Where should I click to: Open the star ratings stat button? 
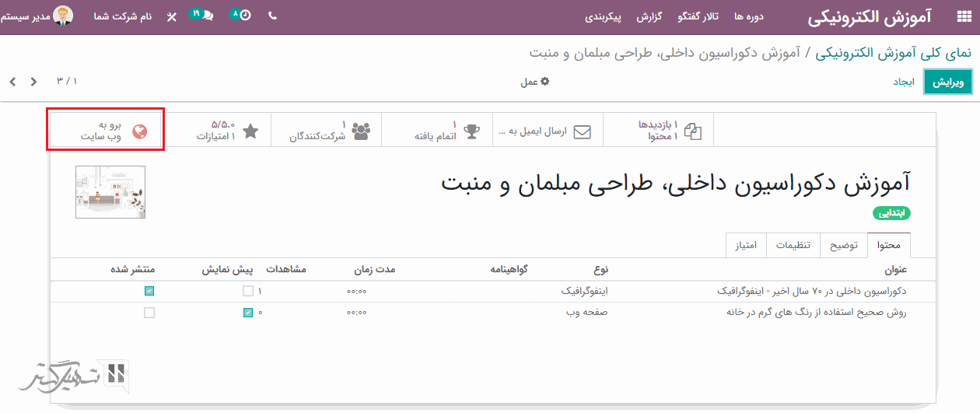(x=250, y=131)
